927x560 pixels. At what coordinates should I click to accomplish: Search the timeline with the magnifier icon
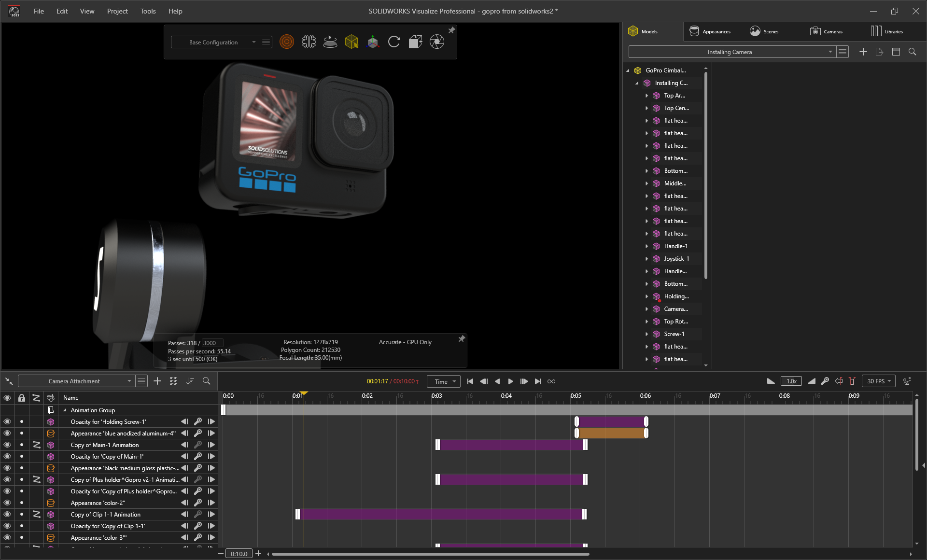coord(206,381)
